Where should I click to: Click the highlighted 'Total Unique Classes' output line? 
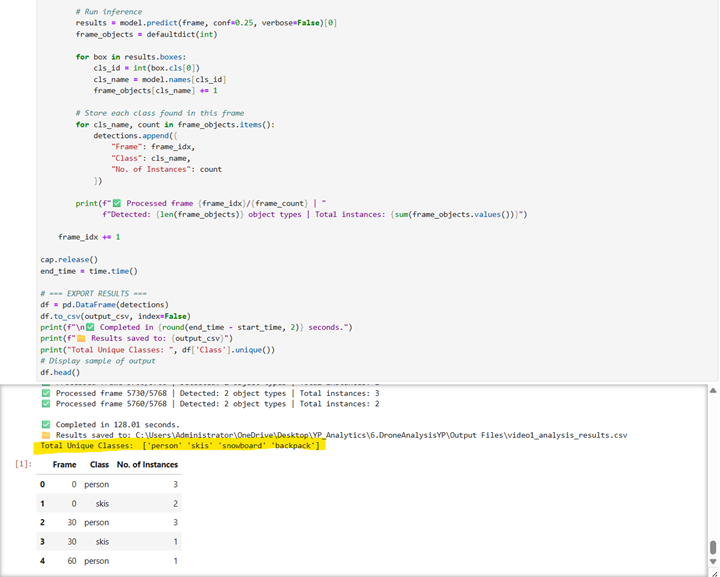tap(180, 446)
